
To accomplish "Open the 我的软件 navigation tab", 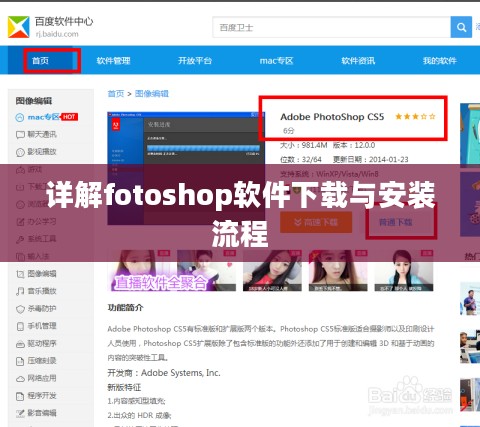I will (440, 61).
